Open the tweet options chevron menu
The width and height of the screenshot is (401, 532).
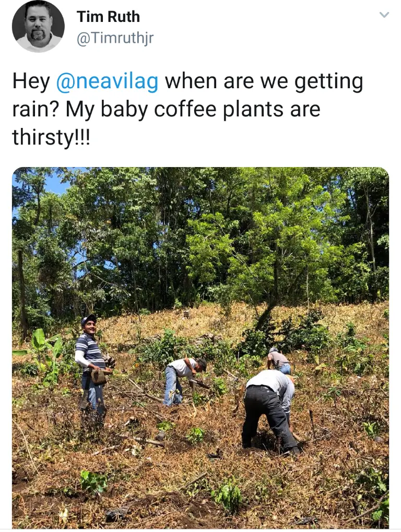[x=384, y=15]
